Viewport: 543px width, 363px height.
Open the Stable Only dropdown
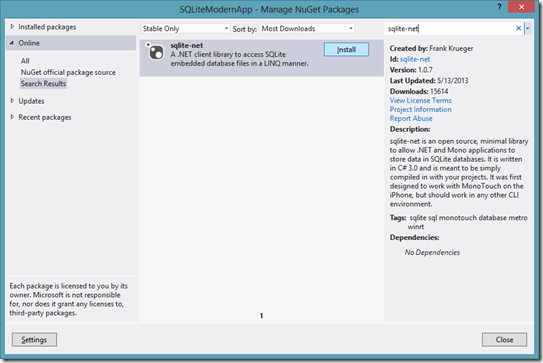coord(185,29)
